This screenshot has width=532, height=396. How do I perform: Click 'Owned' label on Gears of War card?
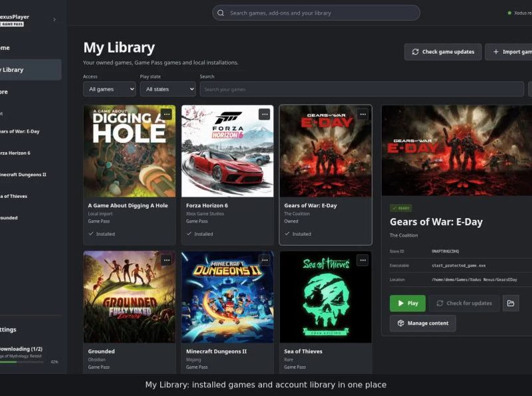pyautogui.click(x=291, y=221)
